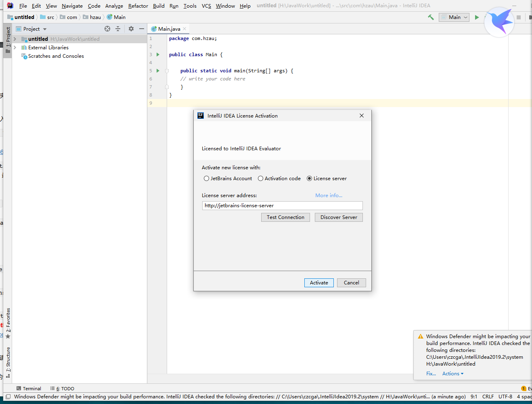Image resolution: width=532 pixels, height=404 pixels.
Task: Open the Analyze menu
Action: (x=114, y=6)
